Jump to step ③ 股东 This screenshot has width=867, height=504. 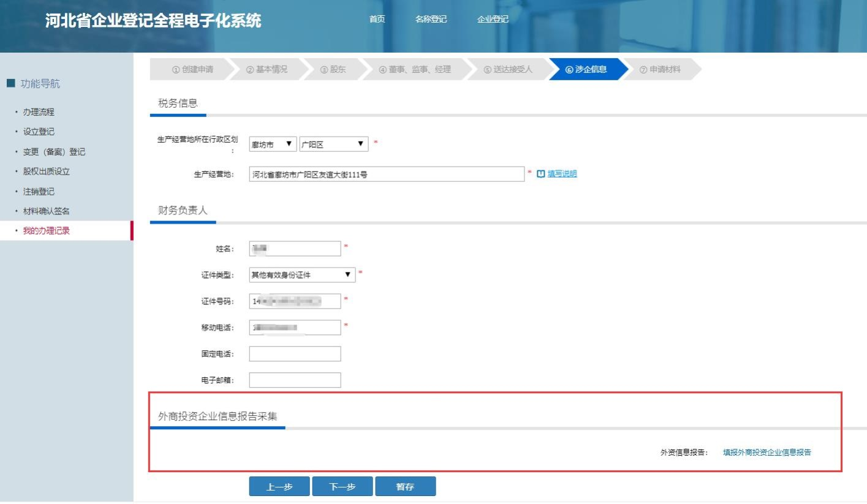333,70
